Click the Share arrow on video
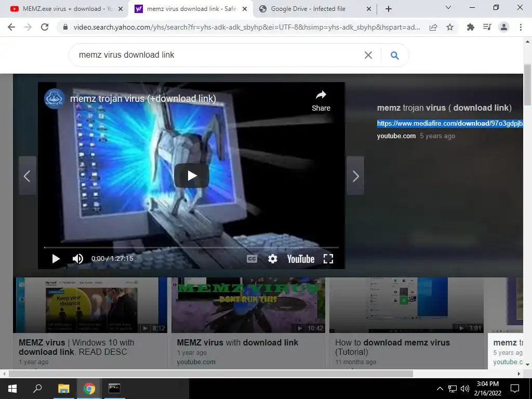 [x=321, y=101]
